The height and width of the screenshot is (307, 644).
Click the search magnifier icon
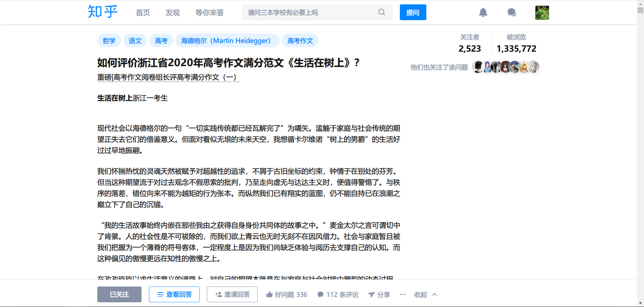tap(381, 12)
